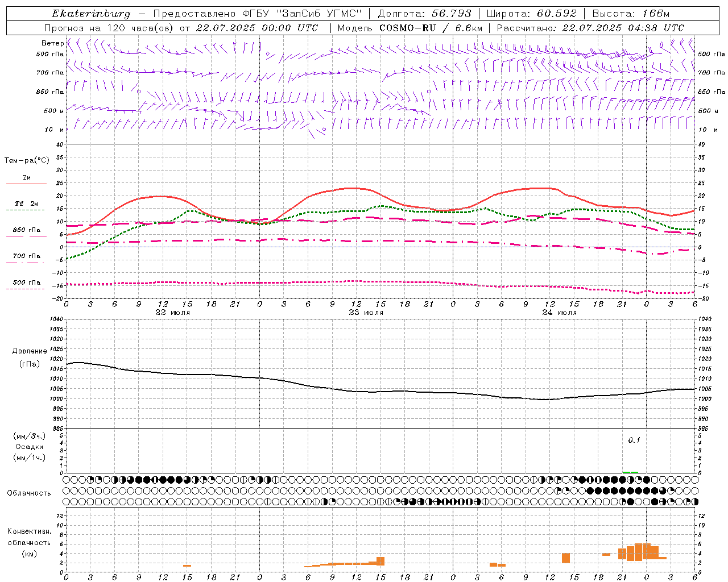This screenshot has width=728, height=582.
Task: Click '700 гПа' temperature legend entry
Action: click(27, 256)
